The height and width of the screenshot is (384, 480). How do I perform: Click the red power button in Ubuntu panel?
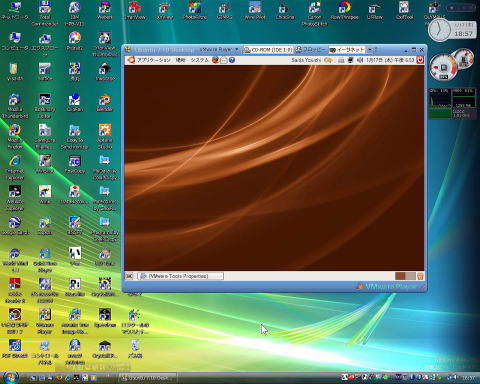click(420, 60)
